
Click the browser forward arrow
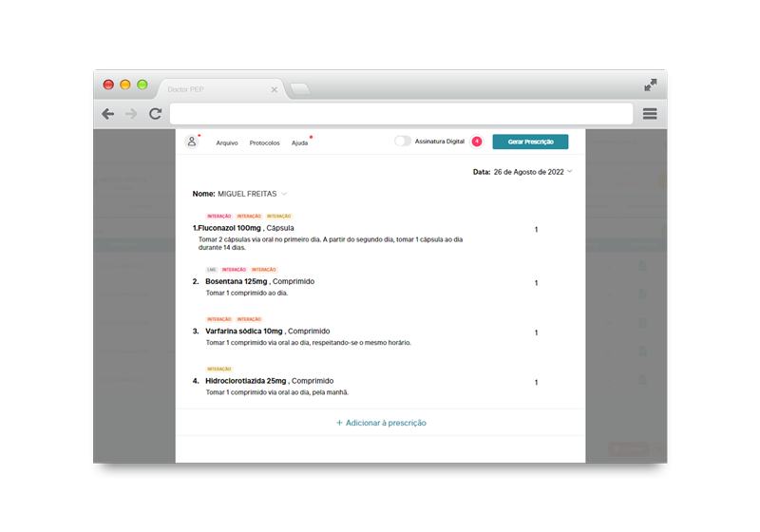coord(131,114)
